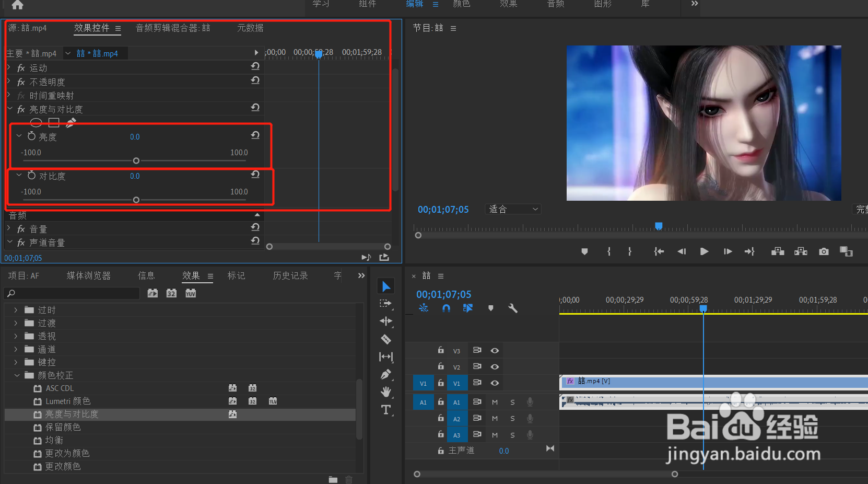Image resolution: width=868 pixels, height=484 pixels.
Task: Switch to the 媒体浏览器 tab
Action: (88, 275)
